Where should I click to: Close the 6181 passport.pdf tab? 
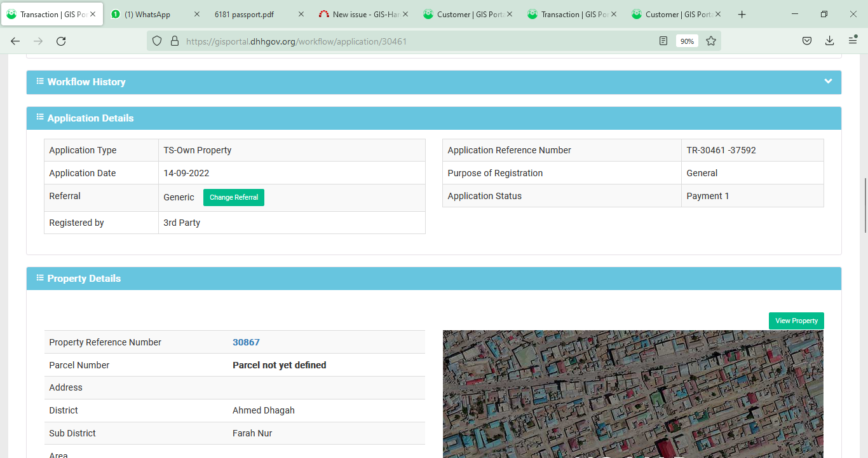(301, 14)
